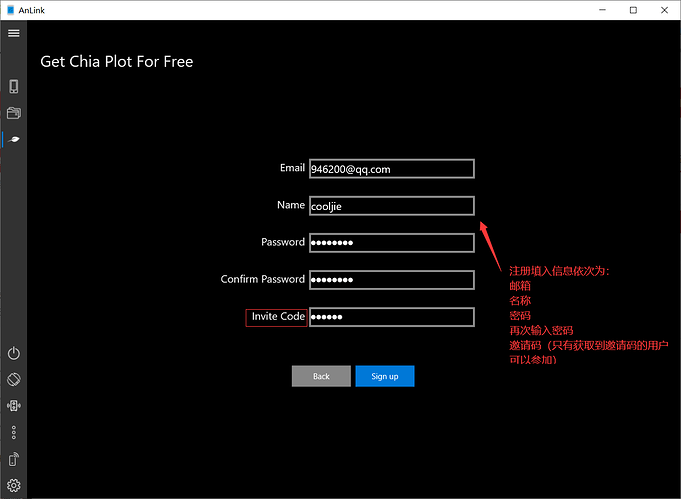This screenshot has width=681, height=499.
Task: Focus the Invite Code field
Action: (392, 317)
